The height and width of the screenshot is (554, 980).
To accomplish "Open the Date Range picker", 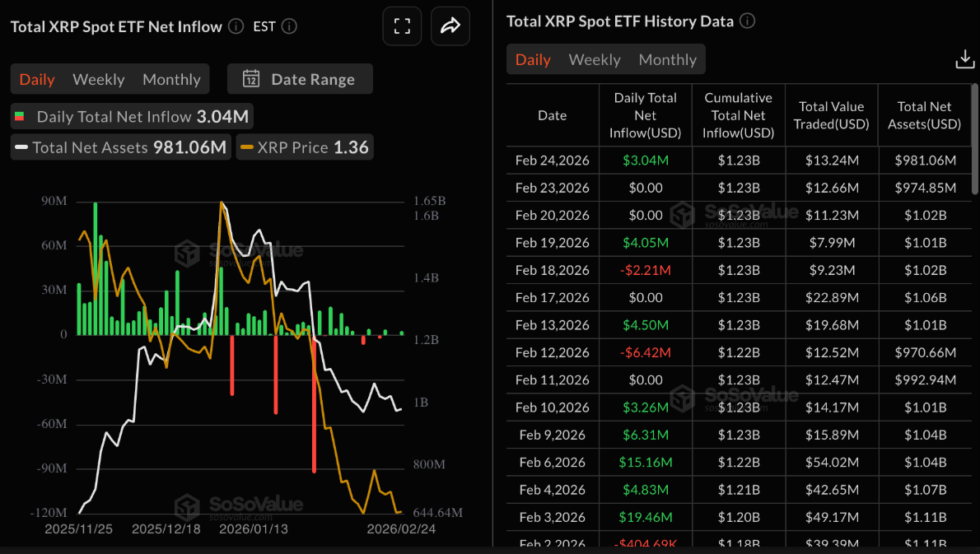I will [300, 79].
